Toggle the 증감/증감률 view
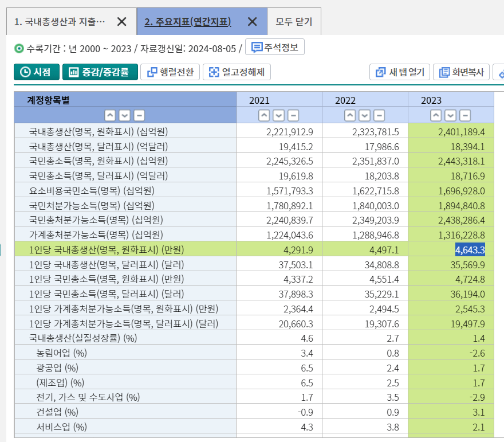The height and width of the screenshot is (442, 504). pos(100,72)
